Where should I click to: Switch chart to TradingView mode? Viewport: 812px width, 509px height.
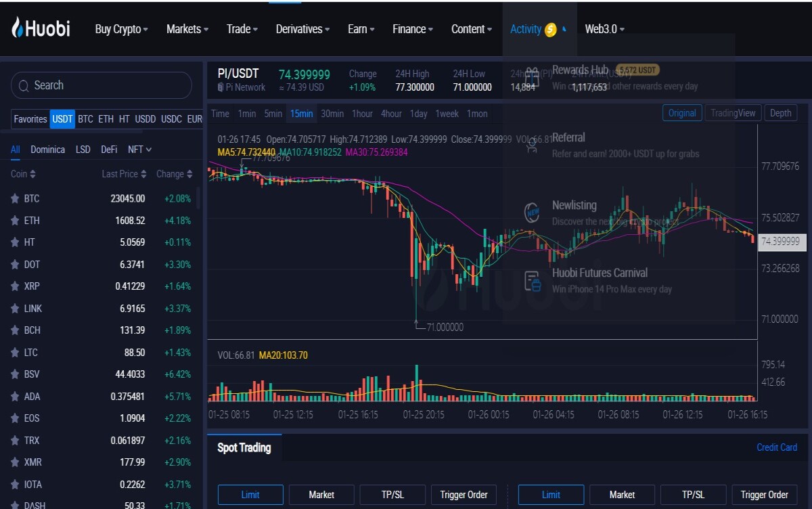coord(733,113)
